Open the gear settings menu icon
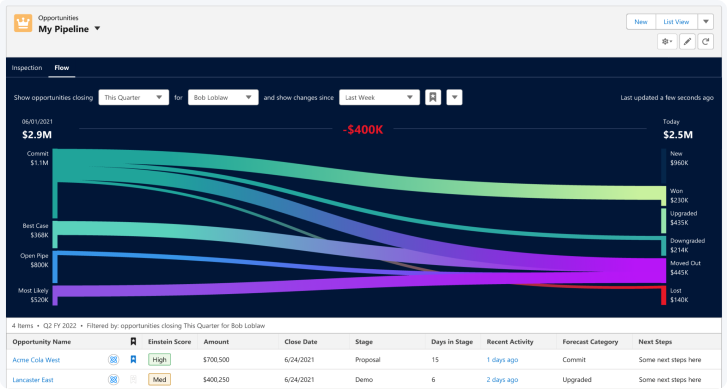 click(667, 42)
